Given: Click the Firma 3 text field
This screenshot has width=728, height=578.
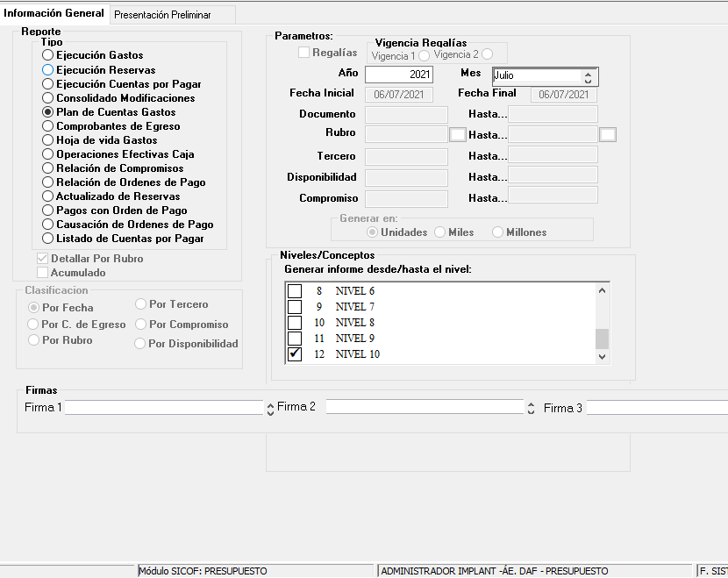Looking at the screenshot, I should [x=656, y=408].
